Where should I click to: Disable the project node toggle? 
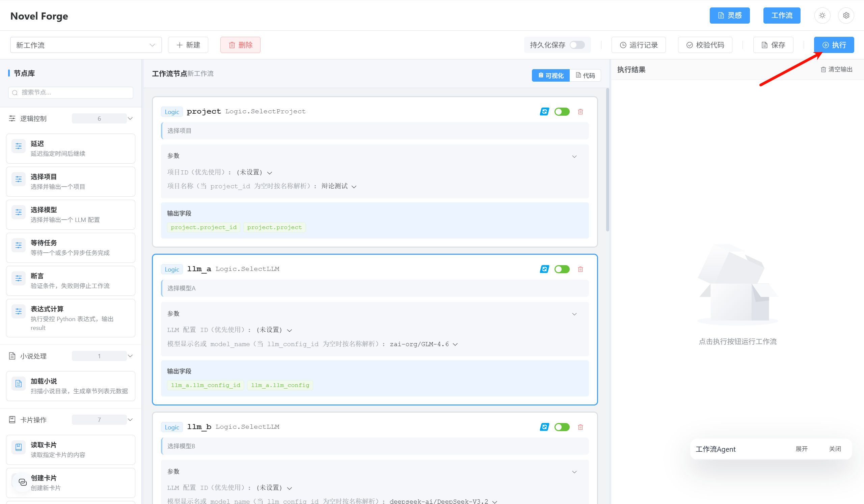562,112
